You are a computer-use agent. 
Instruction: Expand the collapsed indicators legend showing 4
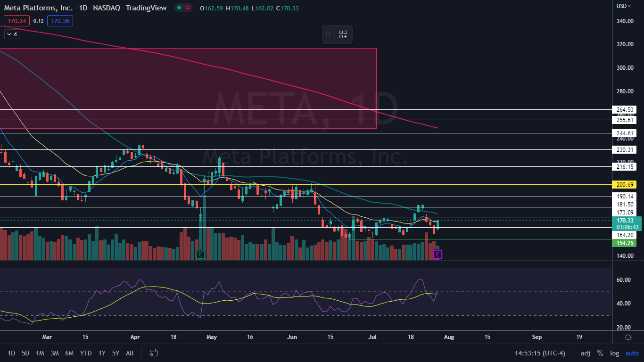click(11, 34)
